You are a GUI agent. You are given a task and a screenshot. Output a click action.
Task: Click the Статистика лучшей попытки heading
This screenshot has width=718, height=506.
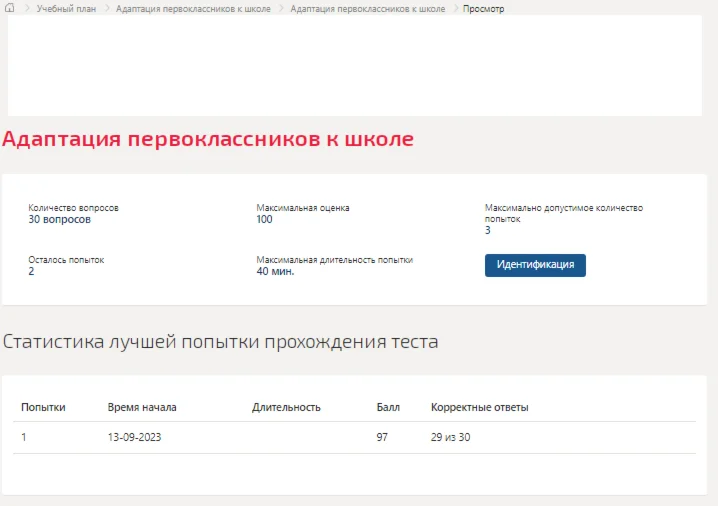pos(220,342)
